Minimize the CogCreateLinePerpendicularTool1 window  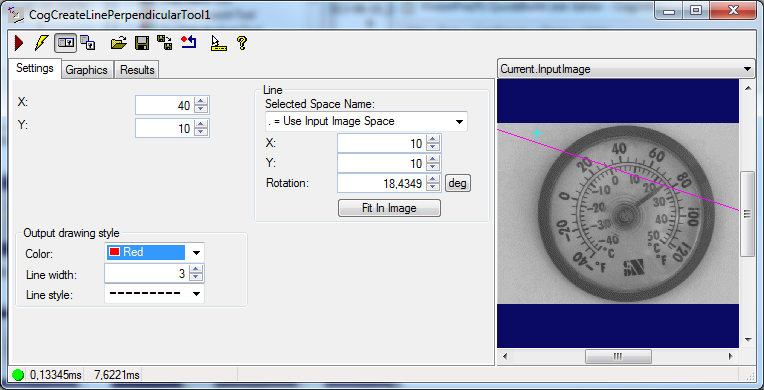(x=668, y=11)
